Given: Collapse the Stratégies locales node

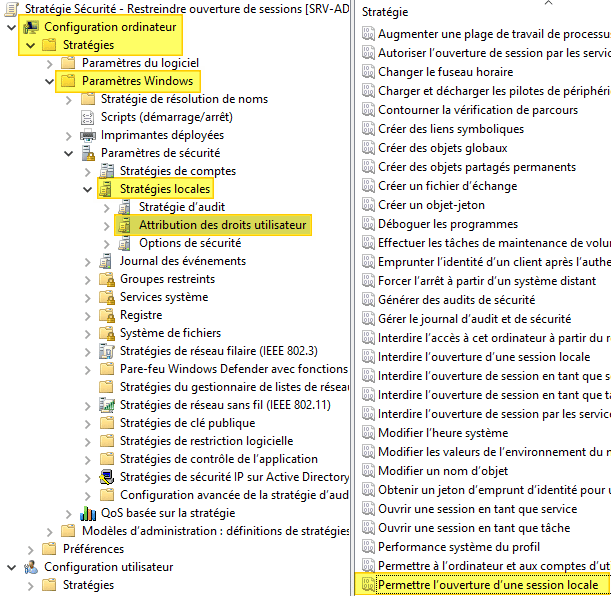Looking at the screenshot, I should 87,190.
